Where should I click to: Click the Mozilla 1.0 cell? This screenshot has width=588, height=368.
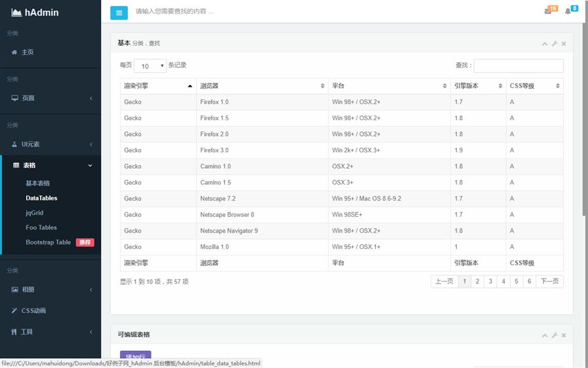262,247
